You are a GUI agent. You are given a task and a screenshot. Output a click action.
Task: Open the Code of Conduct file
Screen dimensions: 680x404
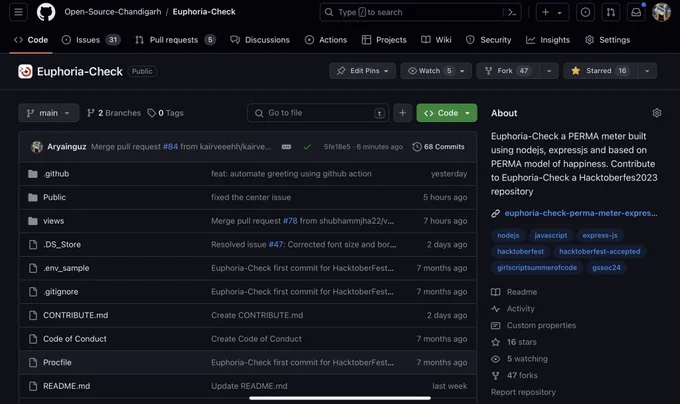point(75,339)
